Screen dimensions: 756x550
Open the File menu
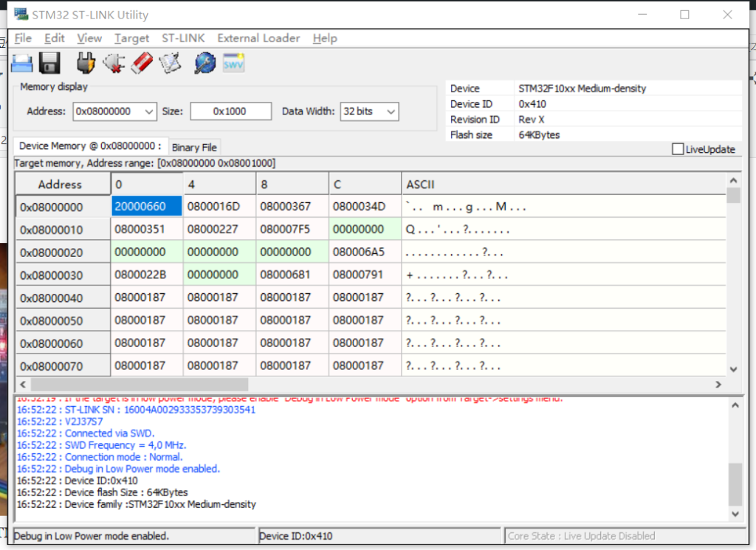click(23, 38)
